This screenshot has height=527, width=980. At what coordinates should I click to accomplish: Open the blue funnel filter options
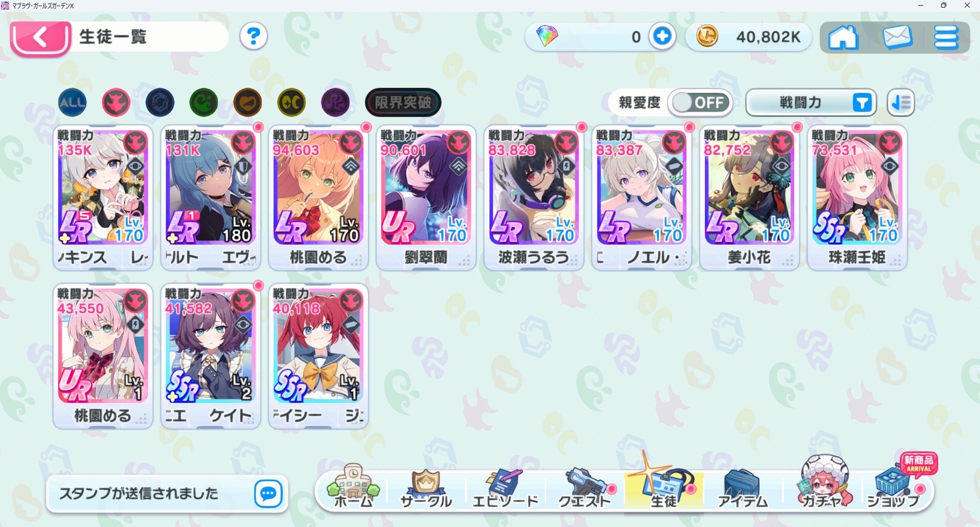click(x=862, y=103)
